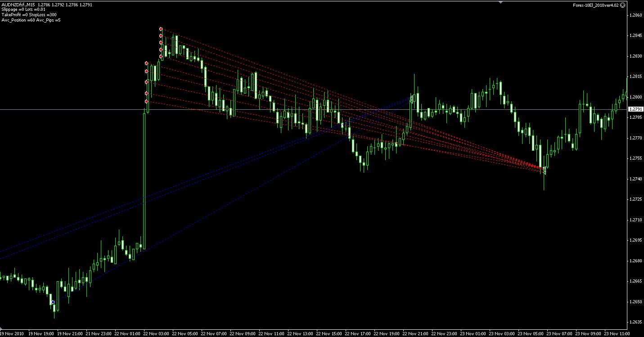The height and width of the screenshot is (337, 644).
Task: Click the 1.2830 price scale label
Action: click(x=636, y=56)
